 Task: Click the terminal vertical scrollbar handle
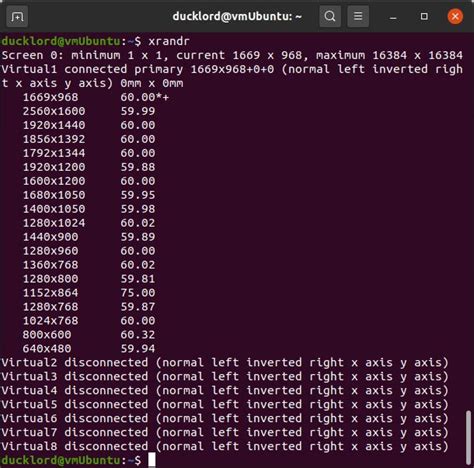(468, 437)
